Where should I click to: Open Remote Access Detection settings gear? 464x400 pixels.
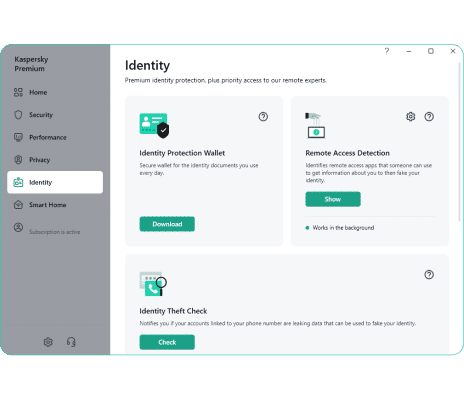pos(411,117)
